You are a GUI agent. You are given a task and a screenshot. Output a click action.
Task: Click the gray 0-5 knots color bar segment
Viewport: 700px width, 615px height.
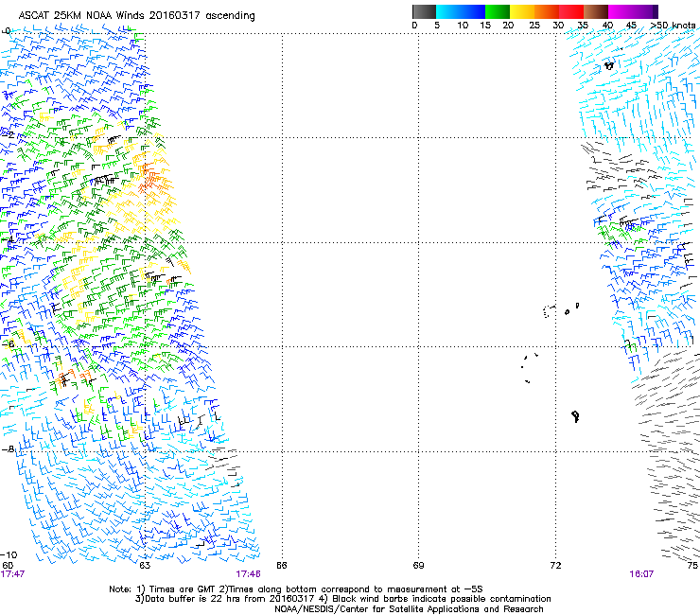tap(424, 11)
